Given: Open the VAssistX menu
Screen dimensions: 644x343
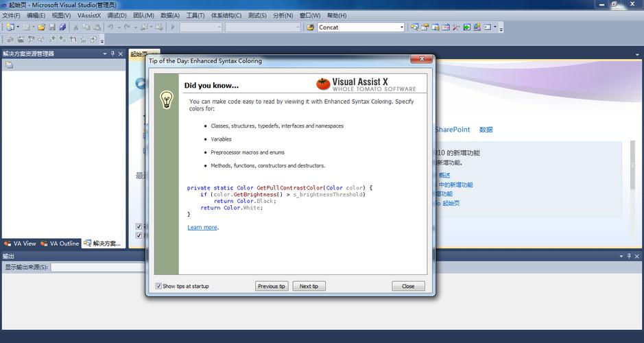Looking at the screenshot, I should click(88, 15).
